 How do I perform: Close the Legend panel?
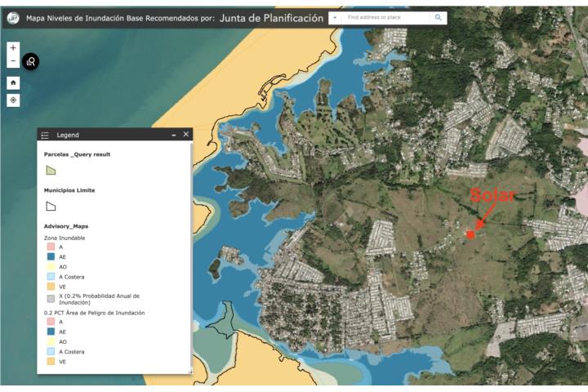(186, 134)
